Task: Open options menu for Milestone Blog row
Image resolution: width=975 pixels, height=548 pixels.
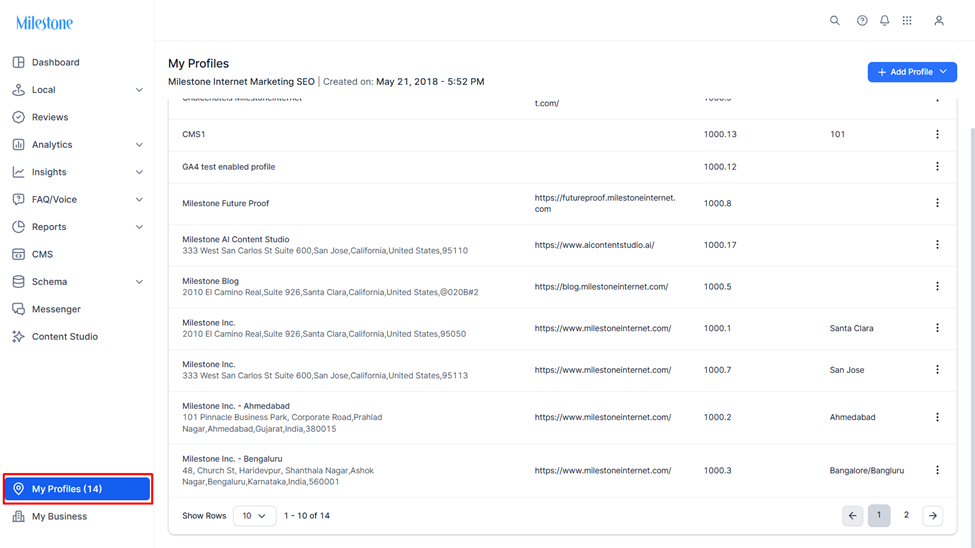Action: [x=937, y=287]
